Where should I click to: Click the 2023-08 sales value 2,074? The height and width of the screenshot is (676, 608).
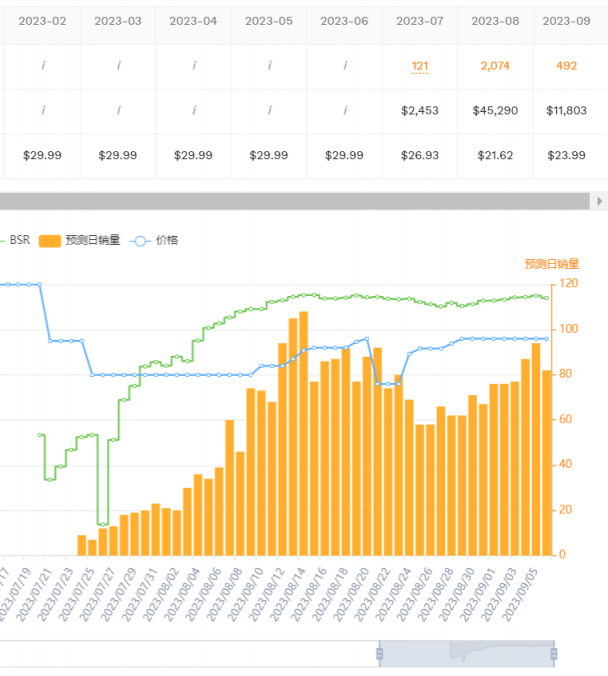click(495, 66)
